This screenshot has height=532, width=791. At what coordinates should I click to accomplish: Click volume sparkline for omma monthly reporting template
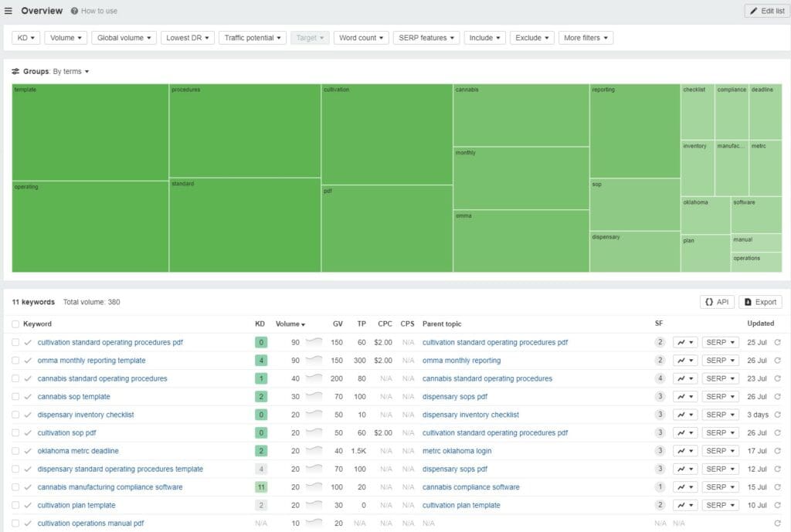[x=314, y=360]
